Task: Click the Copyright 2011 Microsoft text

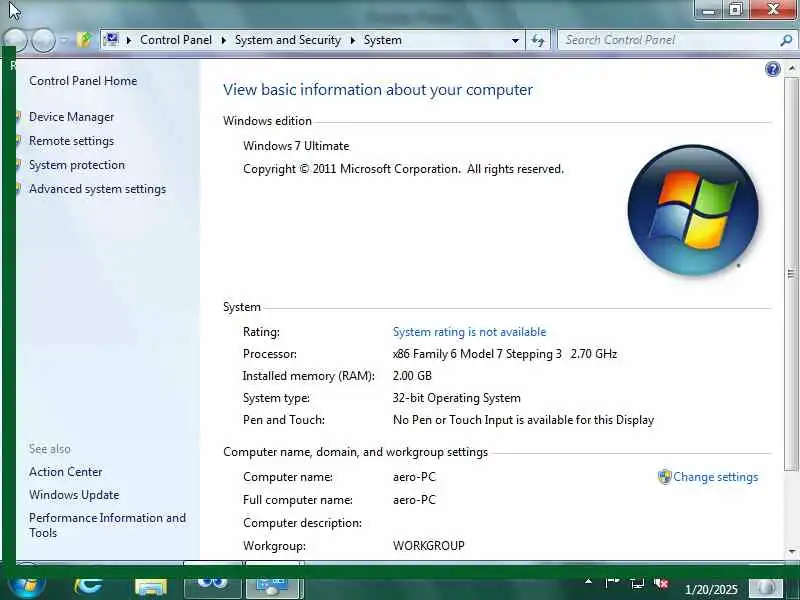Action: point(403,169)
